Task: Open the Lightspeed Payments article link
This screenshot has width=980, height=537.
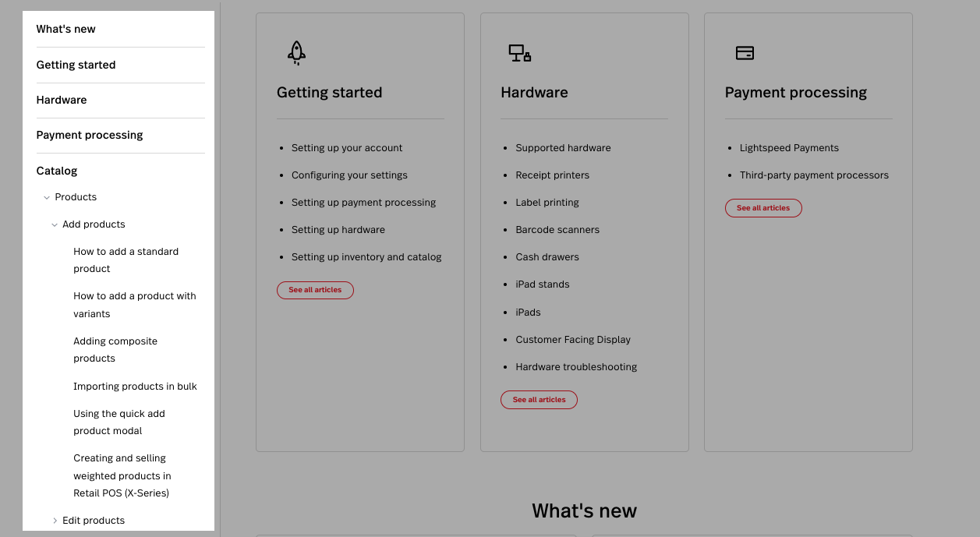Action: 789,148
